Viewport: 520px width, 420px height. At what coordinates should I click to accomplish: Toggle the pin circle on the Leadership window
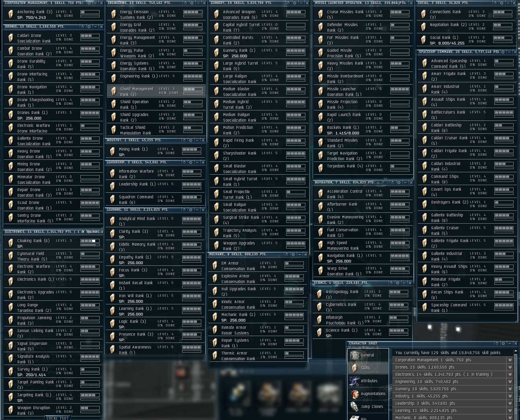pyautogui.click(x=191, y=162)
